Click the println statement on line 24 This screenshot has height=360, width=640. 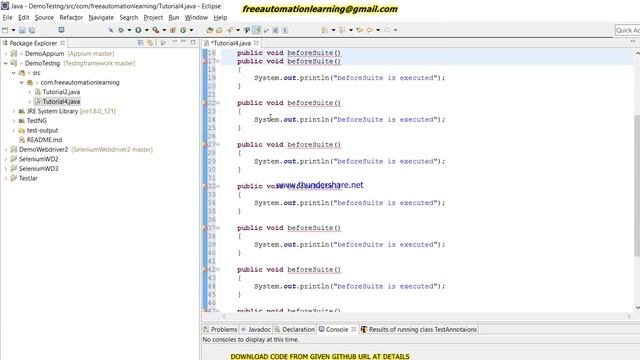pyautogui.click(x=349, y=120)
